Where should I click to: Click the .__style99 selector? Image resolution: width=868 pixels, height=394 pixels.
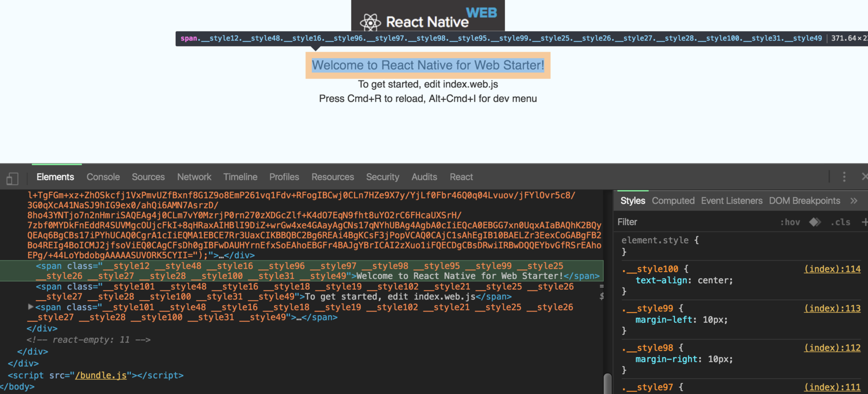tap(647, 308)
